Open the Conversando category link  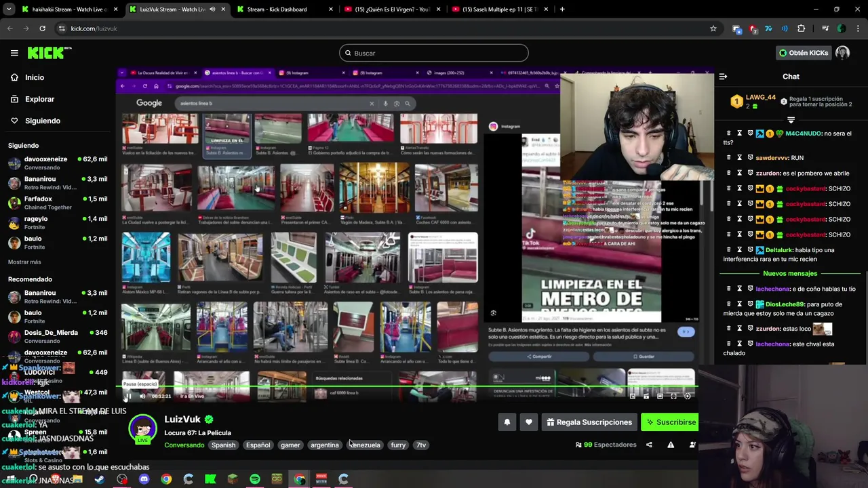(x=184, y=445)
